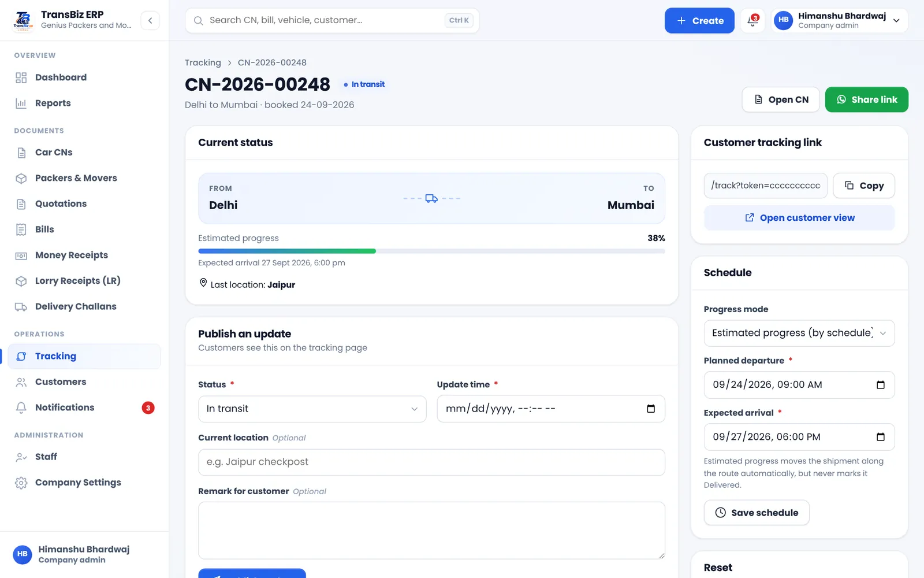Click the search magnifier icon

click(198, 20)
